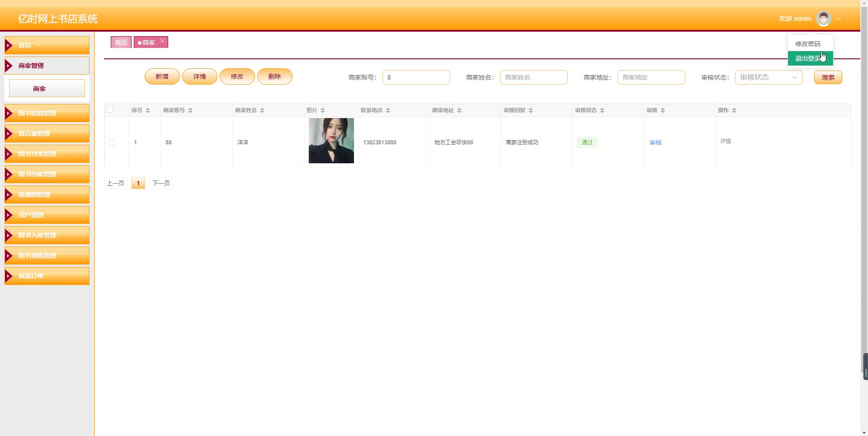Open the 商家 submenu item
The height and width of the screenshot is (436, 868).
(x=47, y=88)
